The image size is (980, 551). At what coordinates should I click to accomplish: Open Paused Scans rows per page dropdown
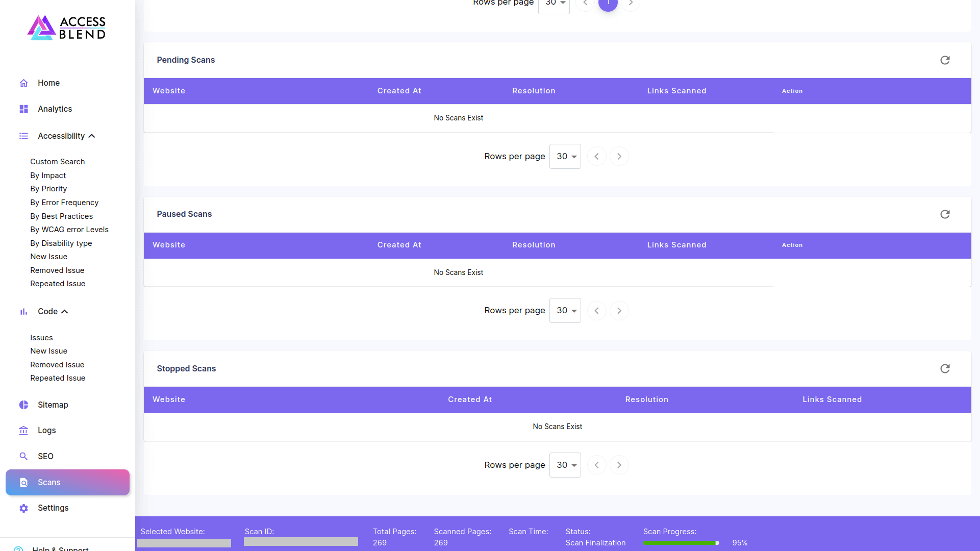(x=565, y=311)
